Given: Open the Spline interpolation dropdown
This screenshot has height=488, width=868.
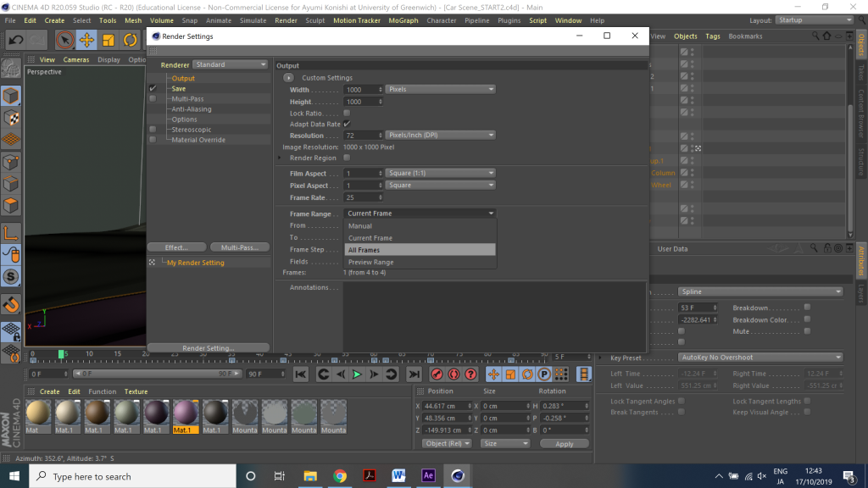Looking at the screenshot, I should click(x=760, y=291).
